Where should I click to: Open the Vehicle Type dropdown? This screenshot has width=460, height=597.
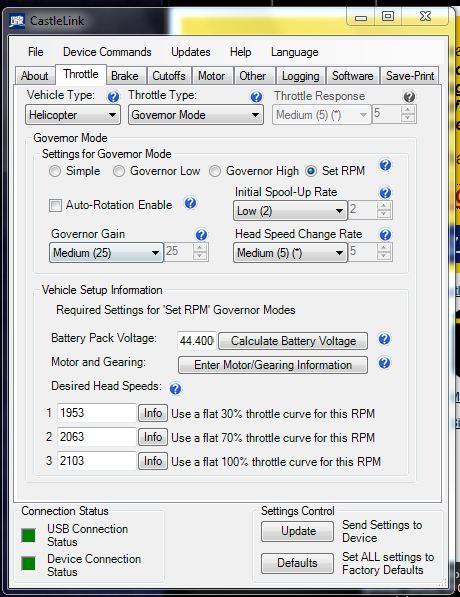click(73, 115)
